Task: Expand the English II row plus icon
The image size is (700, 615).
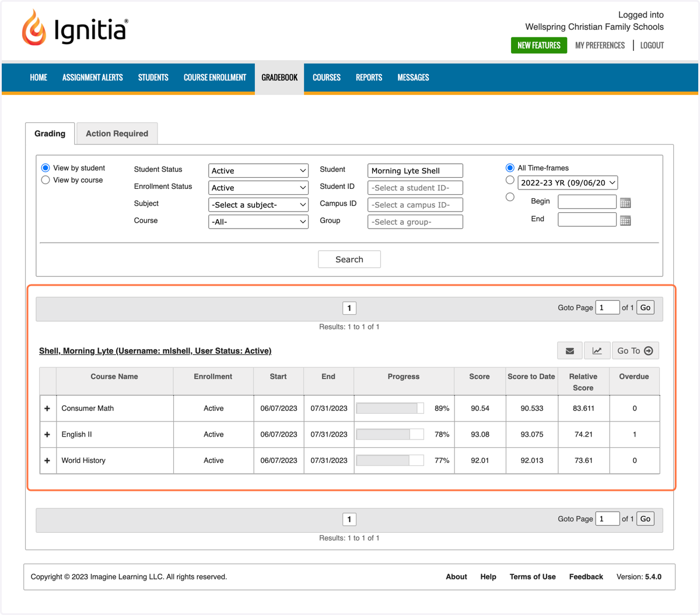Action: (x=47, y=434)
